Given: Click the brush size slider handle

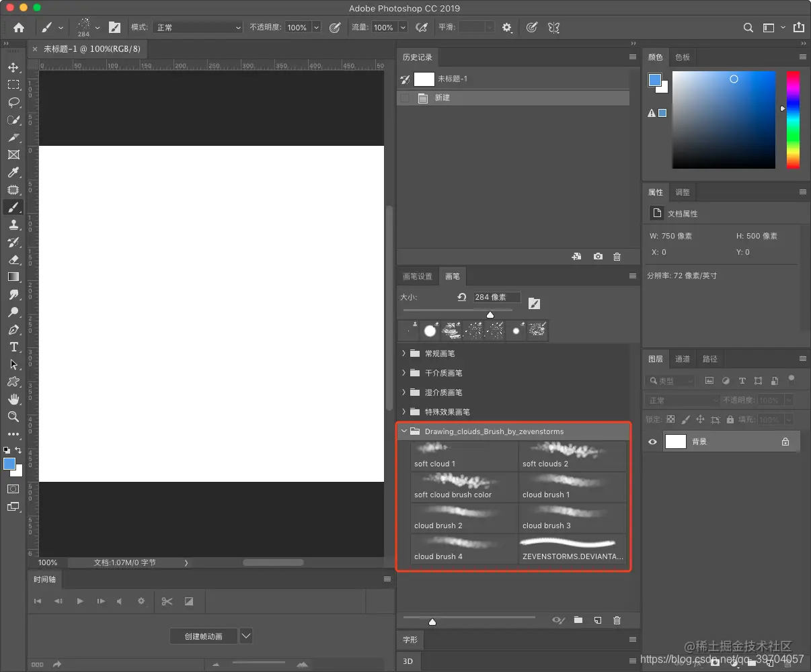Looking at the screenshot, I should click(490, 314).
